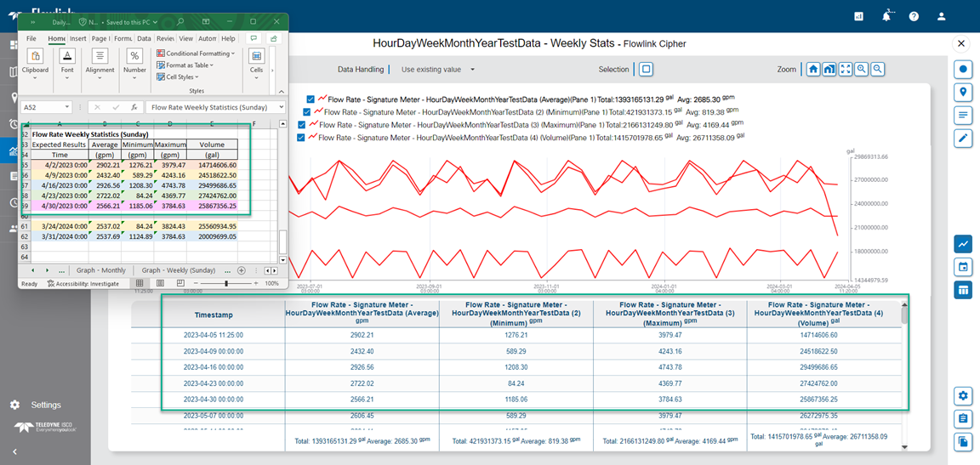Click the zoom home icon

click(813, 70)
